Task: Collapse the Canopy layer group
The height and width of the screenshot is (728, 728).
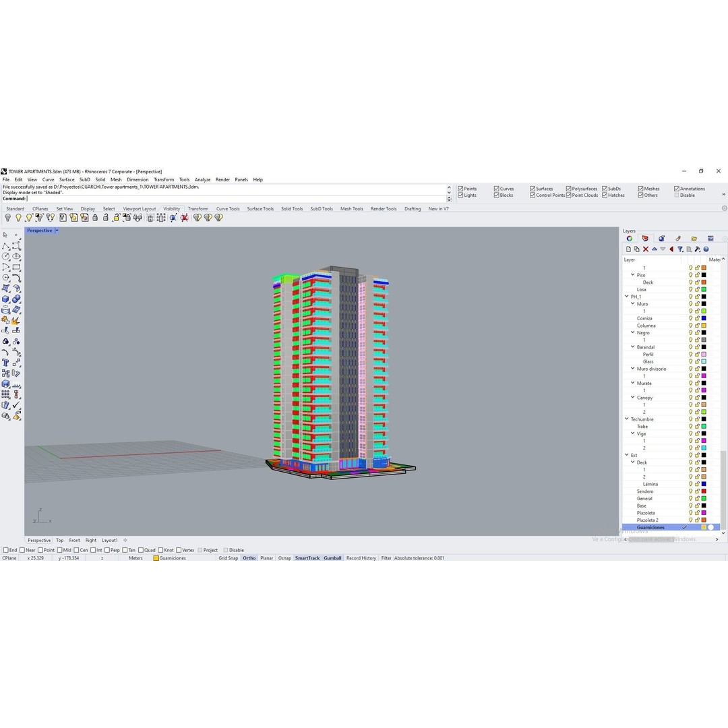Action: point(632,398)
